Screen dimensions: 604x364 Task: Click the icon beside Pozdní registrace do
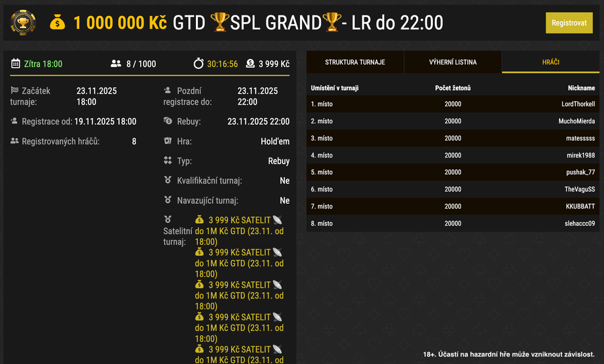pyautogui.click(x=168, y=90)
